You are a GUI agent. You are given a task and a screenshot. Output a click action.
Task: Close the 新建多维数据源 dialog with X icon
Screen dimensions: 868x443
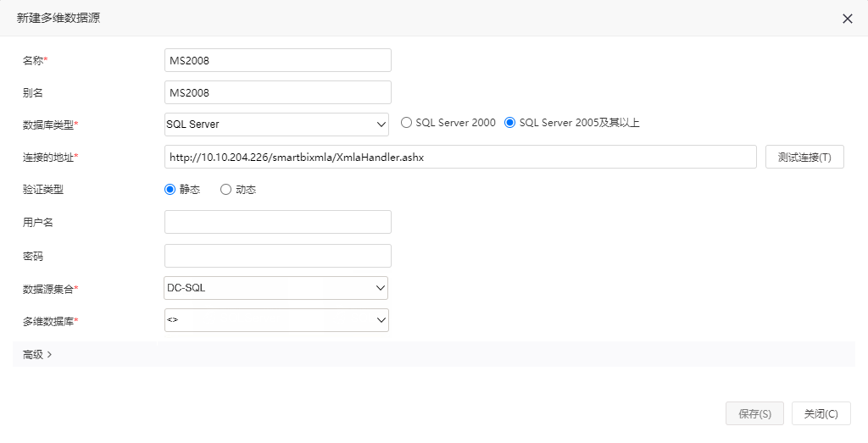(x=847, y=19)
